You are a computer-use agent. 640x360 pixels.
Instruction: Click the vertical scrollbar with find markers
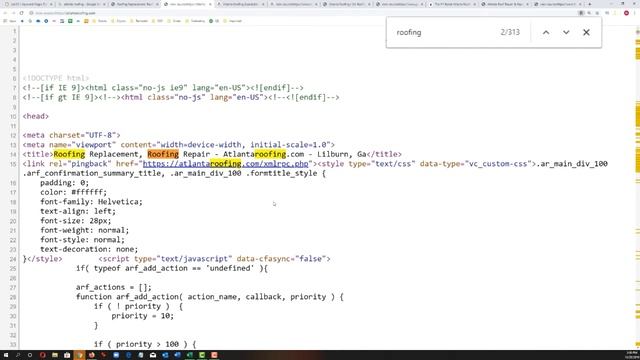637,188
